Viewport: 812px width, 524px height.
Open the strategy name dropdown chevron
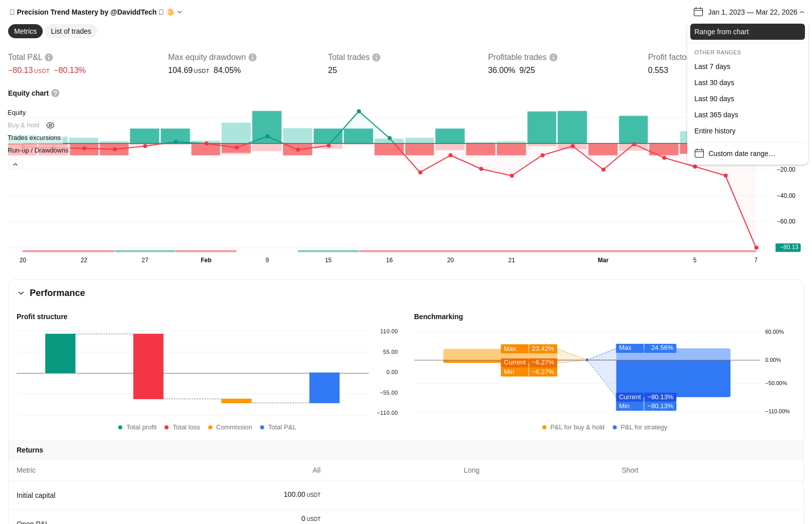[180, 12]
